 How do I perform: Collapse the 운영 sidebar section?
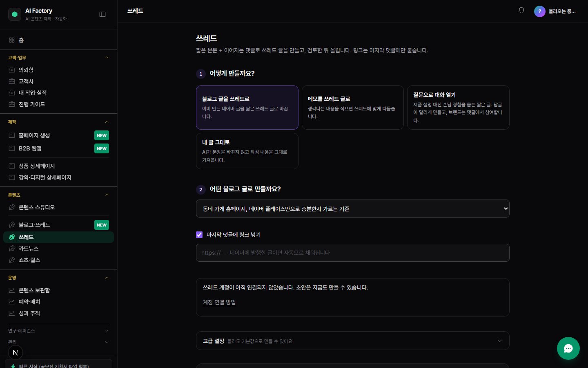[x=58, y=278]
